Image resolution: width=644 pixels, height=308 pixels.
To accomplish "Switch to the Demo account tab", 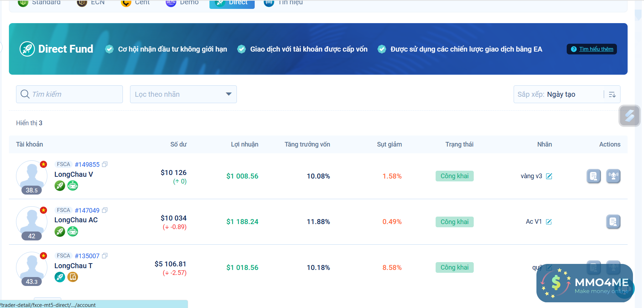I will tap(182, 3).
